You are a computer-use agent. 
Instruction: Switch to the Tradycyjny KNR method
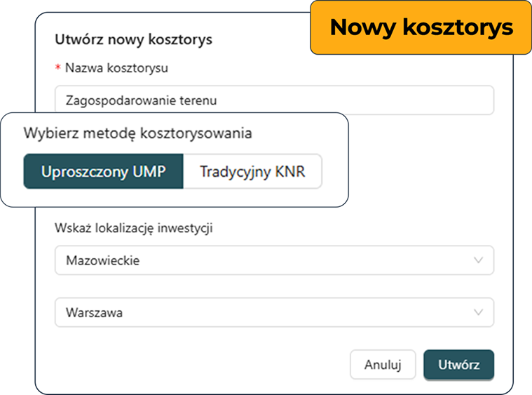pos(252,172)
